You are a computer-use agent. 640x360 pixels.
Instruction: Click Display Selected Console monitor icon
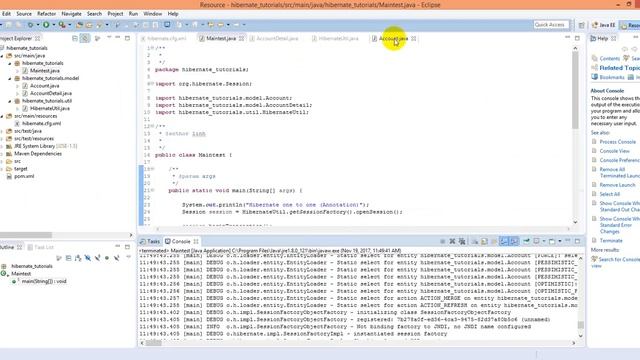click(537, 241)
